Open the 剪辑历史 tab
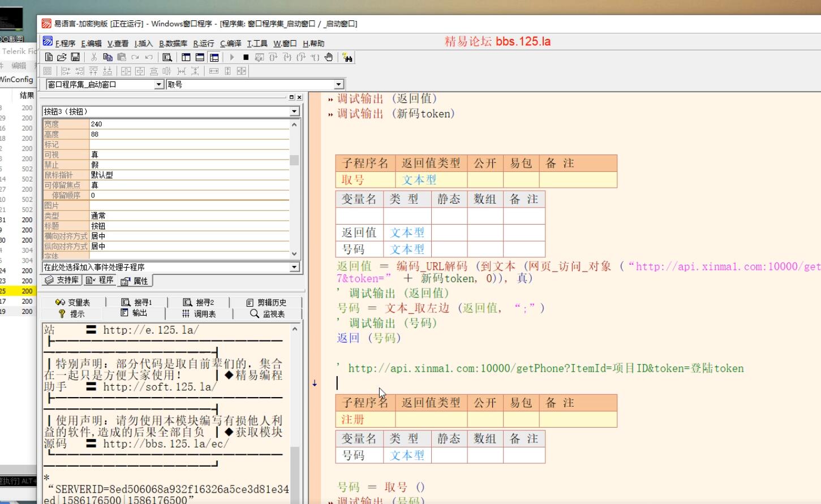This screenshot has width=821, height=504. pyautogui.click(x=266, y=302)
